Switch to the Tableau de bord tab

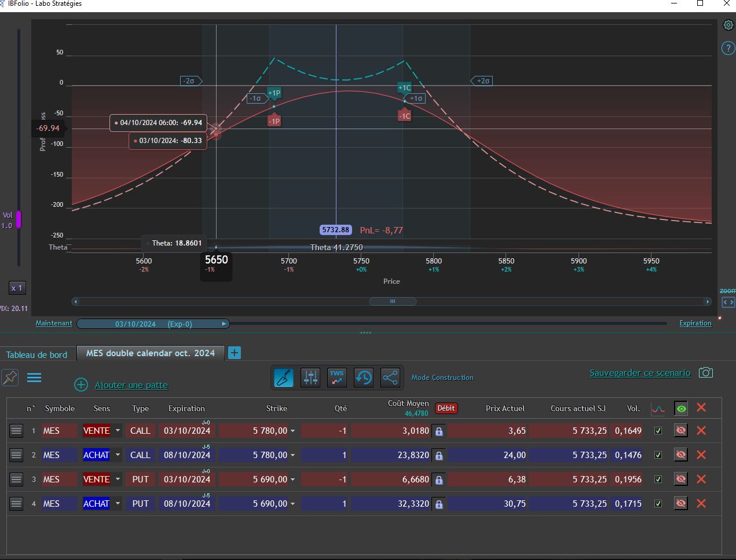(x=37, y=354)
